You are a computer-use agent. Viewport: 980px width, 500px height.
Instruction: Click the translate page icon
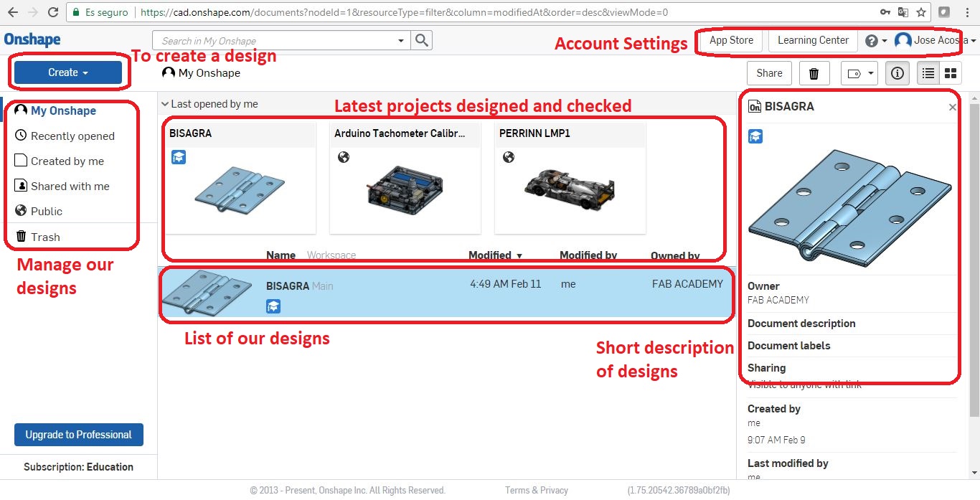(904, 12)
